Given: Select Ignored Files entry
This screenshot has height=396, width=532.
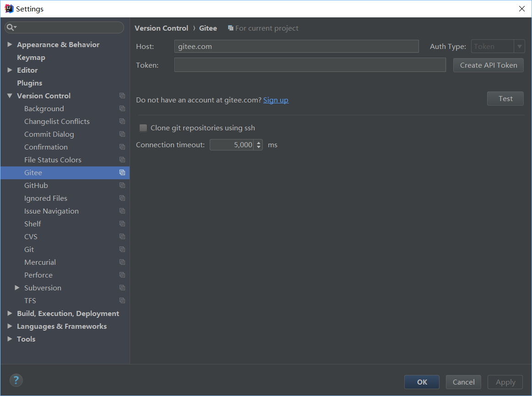Looking at the screenshot, I should pos(45,198).
